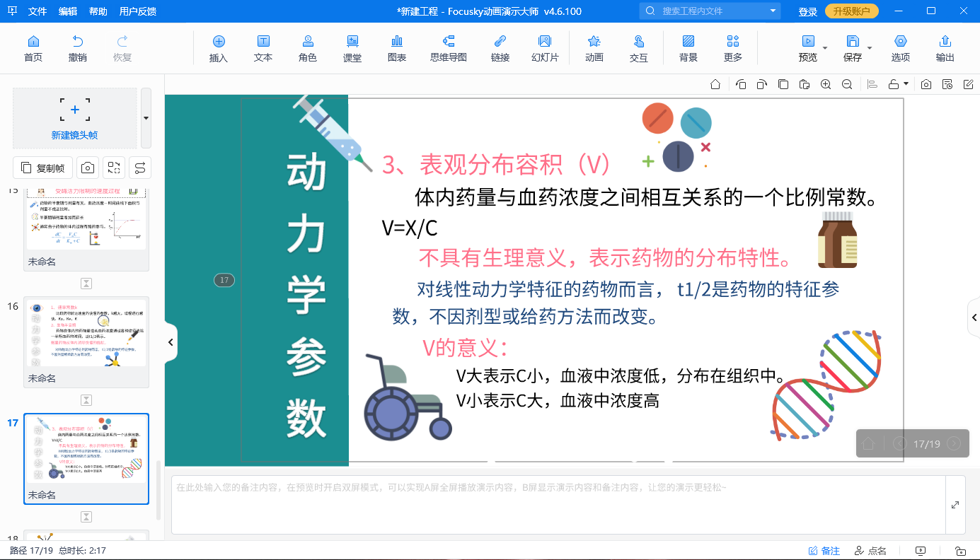Screen dimensions: 980x560
Task: Click the canvas home view icon
Action: point(715,84)
